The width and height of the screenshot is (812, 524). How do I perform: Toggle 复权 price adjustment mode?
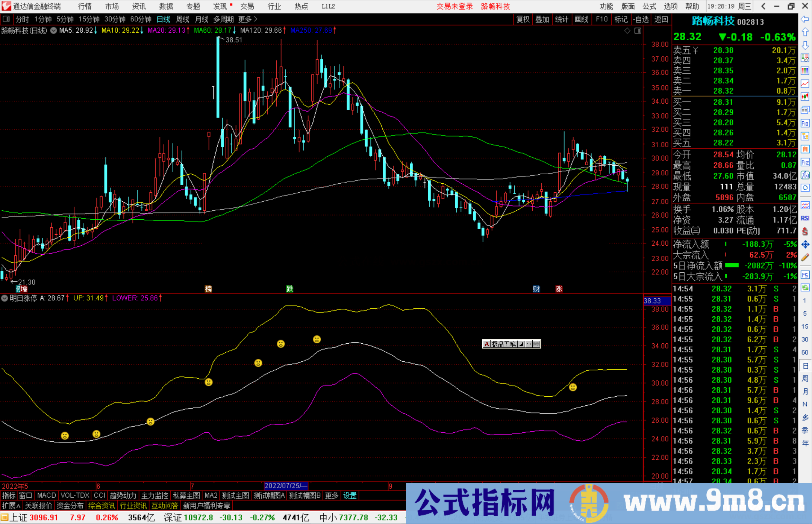click(x=523, y=19)
